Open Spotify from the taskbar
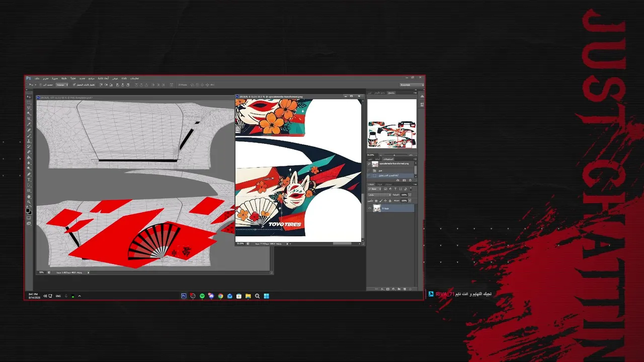This screenshot has height=362, width=644. coord(202,296)
